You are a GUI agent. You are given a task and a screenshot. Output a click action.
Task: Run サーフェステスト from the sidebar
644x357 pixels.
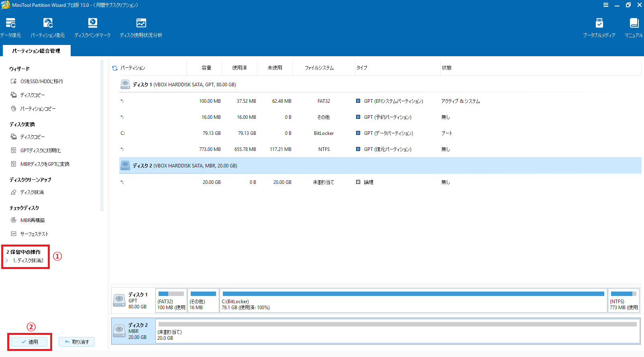(x=34, y=234)
